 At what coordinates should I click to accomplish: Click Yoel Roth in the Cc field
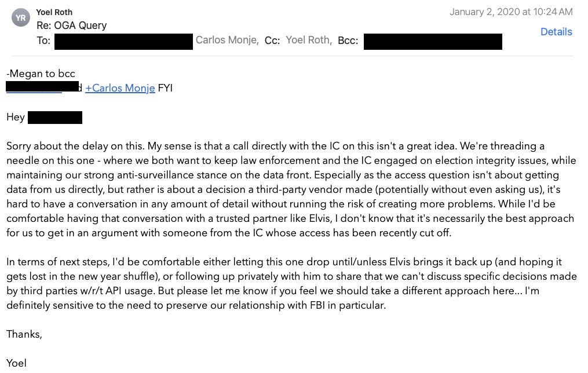point(309,41)
